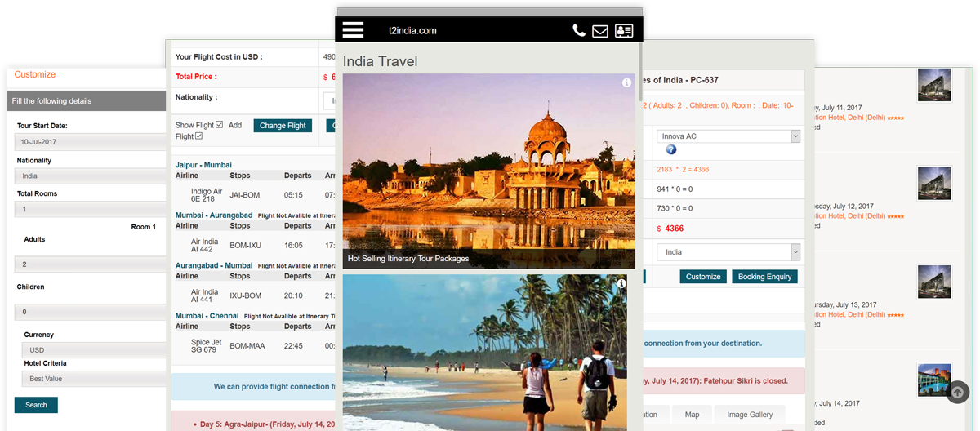Click the blue help icon below Innova AC

[x=671, y=149]
